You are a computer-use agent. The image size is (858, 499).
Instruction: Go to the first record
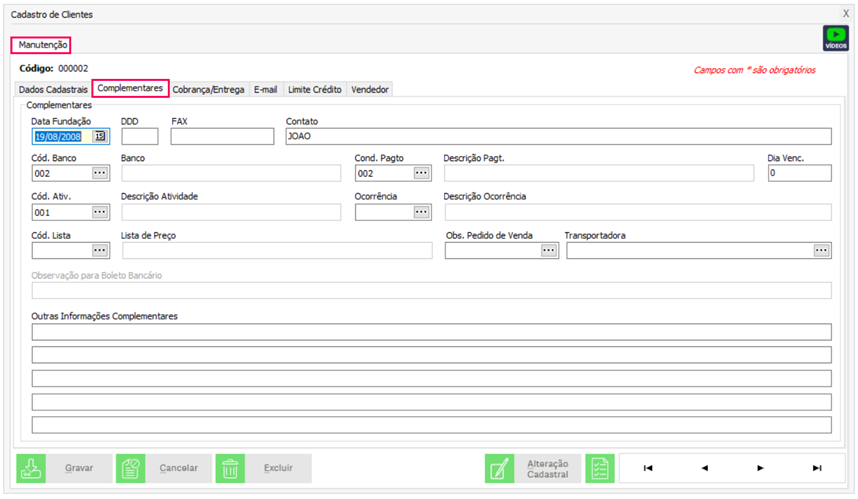pyautogui.click(x=648, y=468)
